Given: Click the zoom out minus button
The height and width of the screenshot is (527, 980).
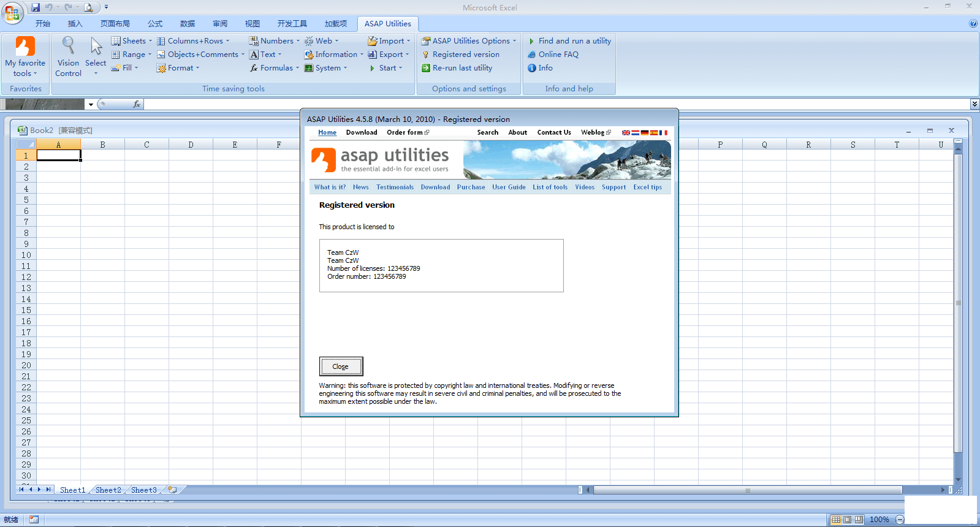Looking at the screenshot, I should click(900, 520).
